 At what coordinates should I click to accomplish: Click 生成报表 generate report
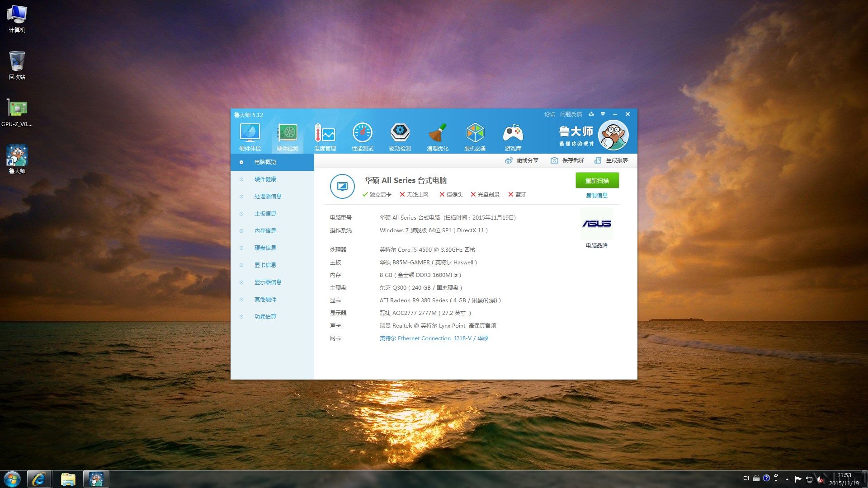pyautogui.click(x=611, y=160)
